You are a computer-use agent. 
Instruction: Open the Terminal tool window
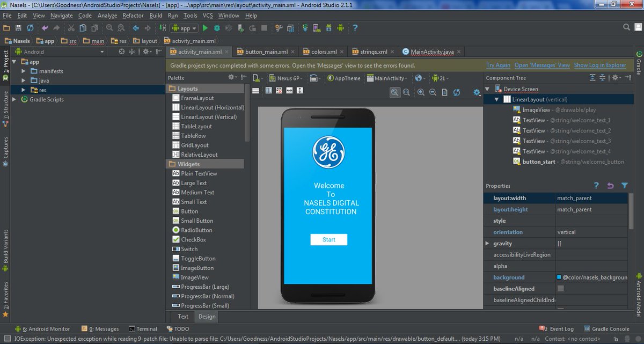coord(143,329)
